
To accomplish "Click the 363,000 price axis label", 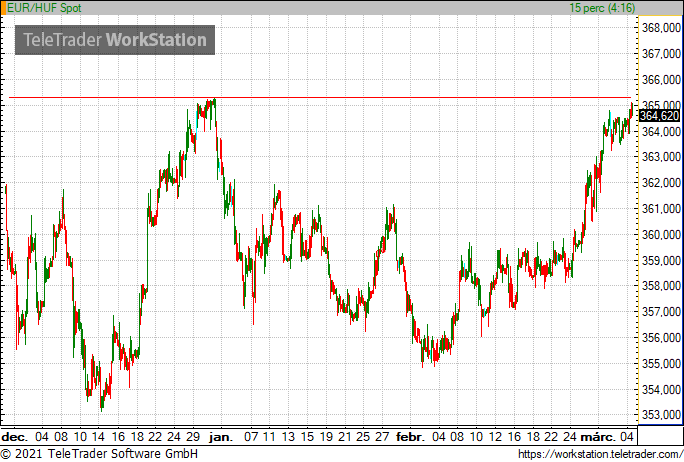I will point(661,157).
